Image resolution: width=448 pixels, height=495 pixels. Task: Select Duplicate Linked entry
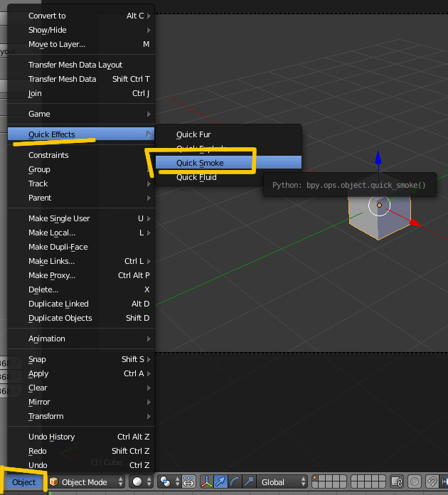(81, 304)
